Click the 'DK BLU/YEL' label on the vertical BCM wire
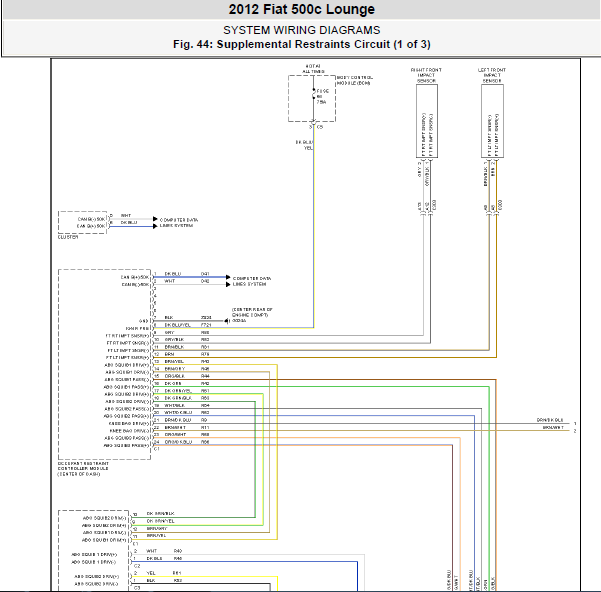This screenshot has width=601, height=592. 304,145
